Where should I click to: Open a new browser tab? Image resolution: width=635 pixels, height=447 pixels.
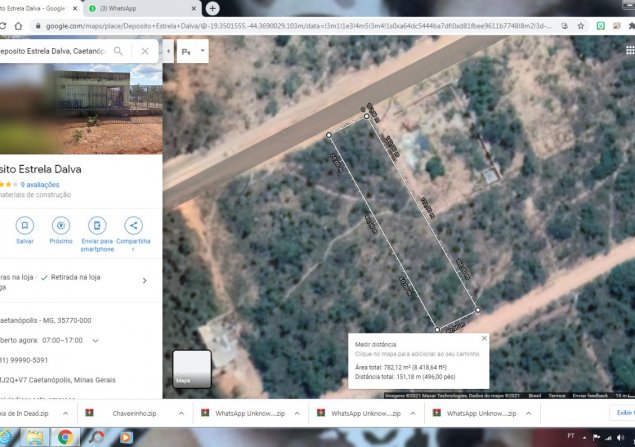212,8
